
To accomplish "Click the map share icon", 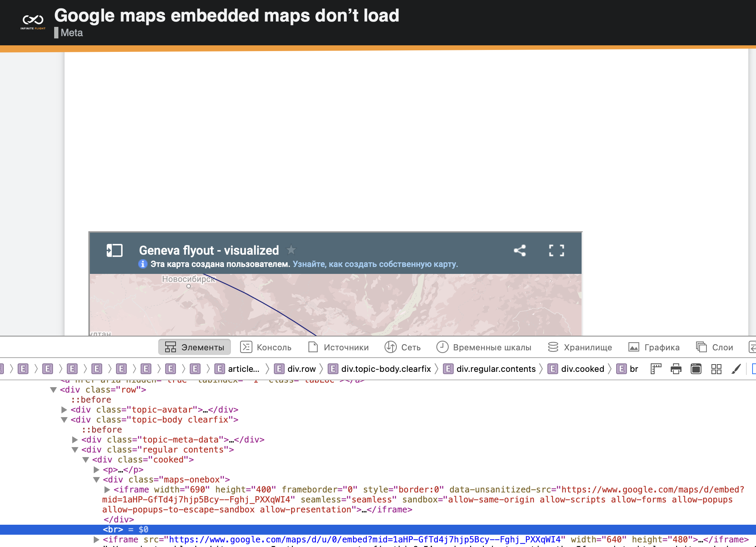I will (520, 250).
